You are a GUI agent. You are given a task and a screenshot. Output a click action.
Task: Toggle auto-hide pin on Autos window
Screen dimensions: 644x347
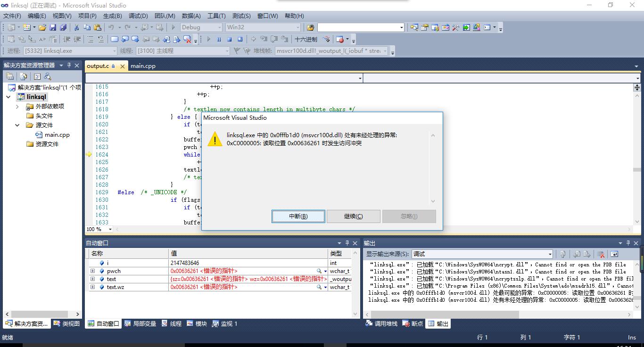pyautogui.click(x=347, y=243)
